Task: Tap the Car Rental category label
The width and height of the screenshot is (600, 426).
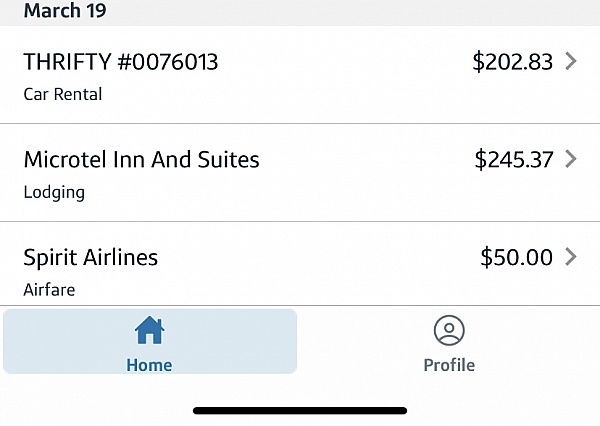Action: (63, 94)
